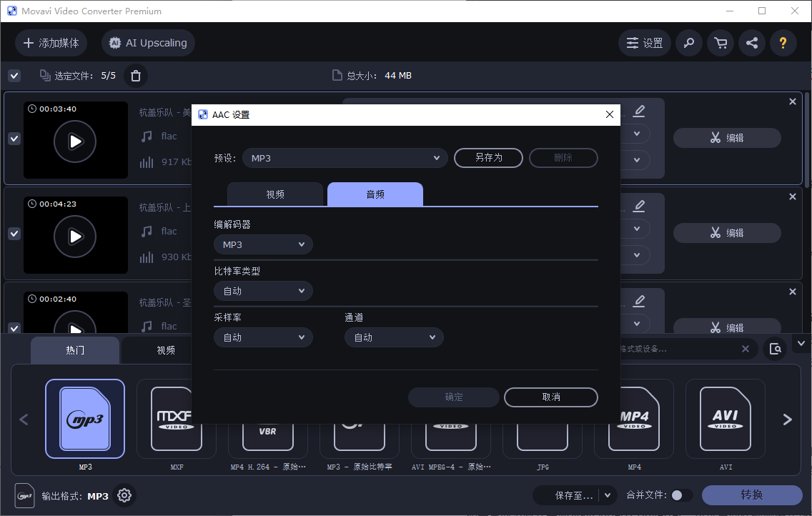Switch to the 视频 tab in AAC settings
812x516 pixels.
[275, 194]
